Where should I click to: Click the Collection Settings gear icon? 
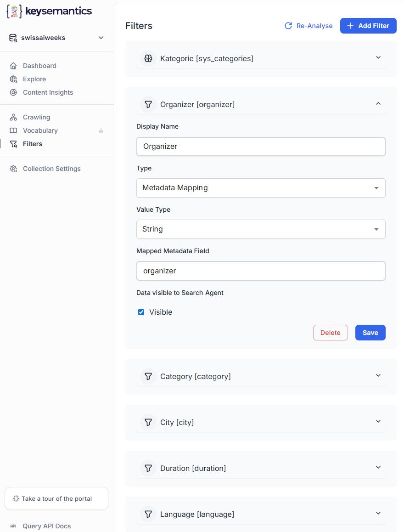click(x=13, y=169)
